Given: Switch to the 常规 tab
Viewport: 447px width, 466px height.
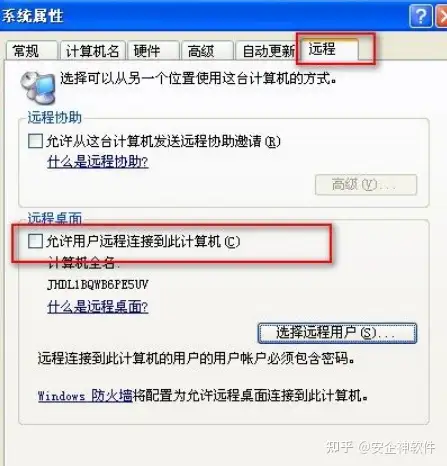Looking at the screenshot, I should pos(32,51).
